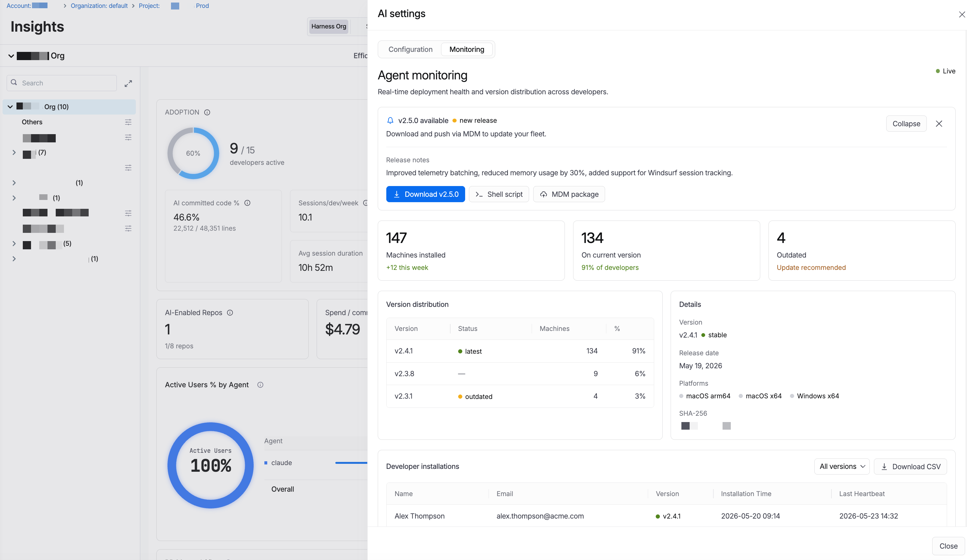967x560 pixels.
Task: Switch to the Configuration tab
Action: 410,49
